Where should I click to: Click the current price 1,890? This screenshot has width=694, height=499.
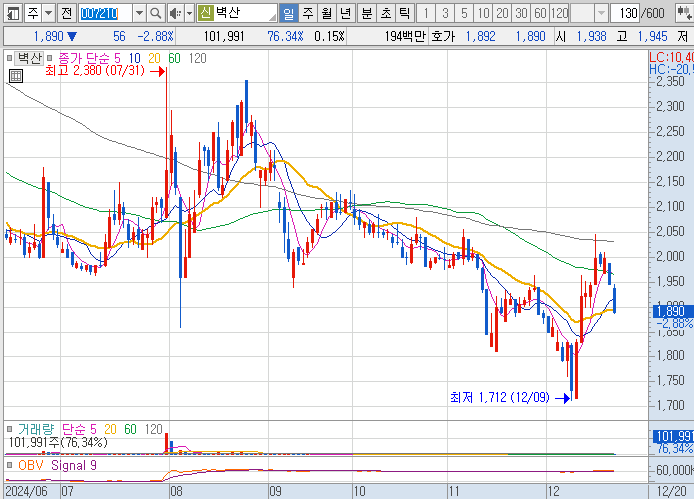[x=49, y=36]
